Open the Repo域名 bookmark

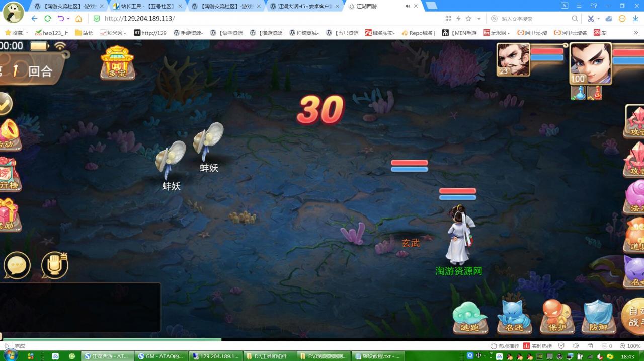coord(418,33)
